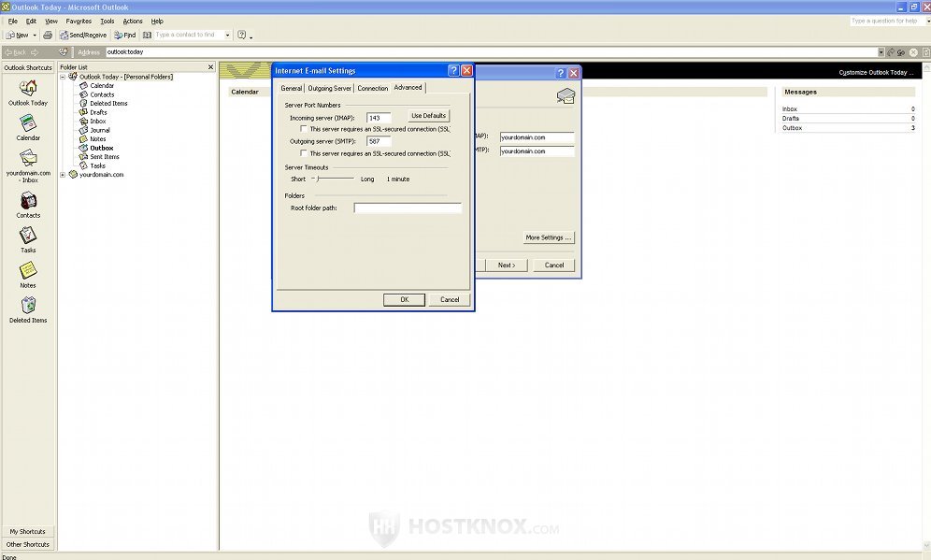931x560 pixels.
Task: Open the File menu
Action: tap(12, 21)
